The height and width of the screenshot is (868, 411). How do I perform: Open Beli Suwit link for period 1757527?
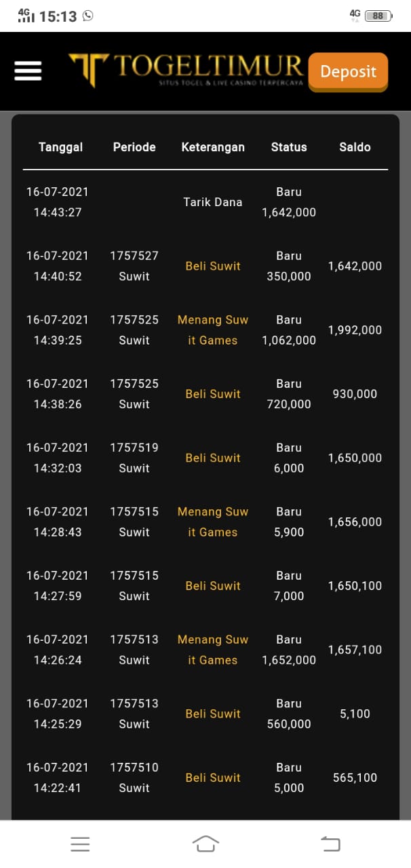click(213, 266)
